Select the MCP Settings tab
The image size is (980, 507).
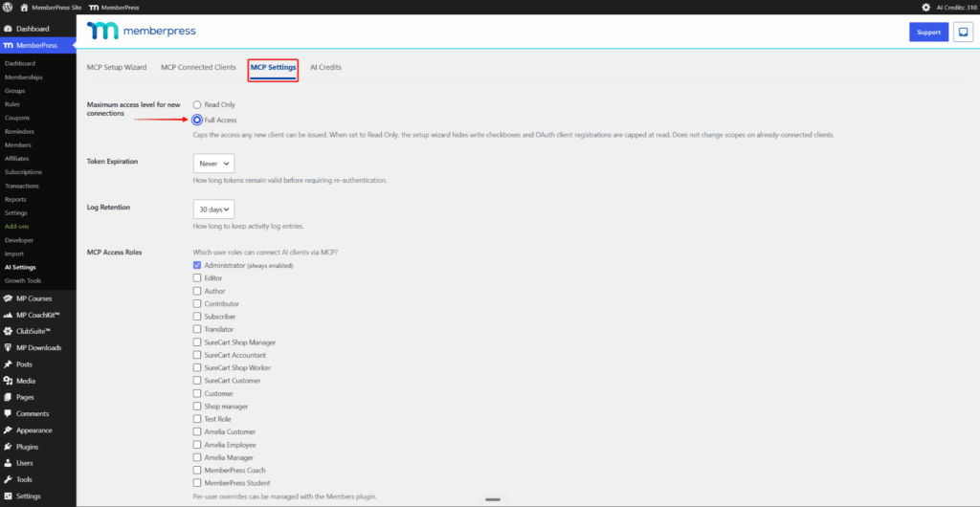[x=273, y=67]
